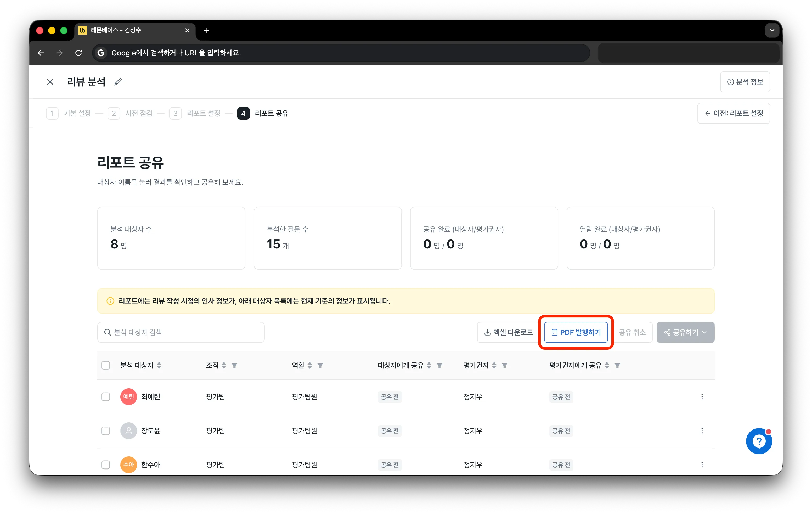The height and width of the screenshot is (514, 812).
Task: Click 최예린's avatar icon
Action: (128, 397)
